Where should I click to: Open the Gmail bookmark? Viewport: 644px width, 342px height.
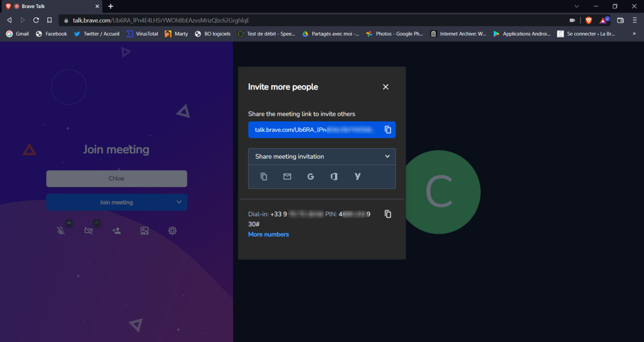click(17, 34)
